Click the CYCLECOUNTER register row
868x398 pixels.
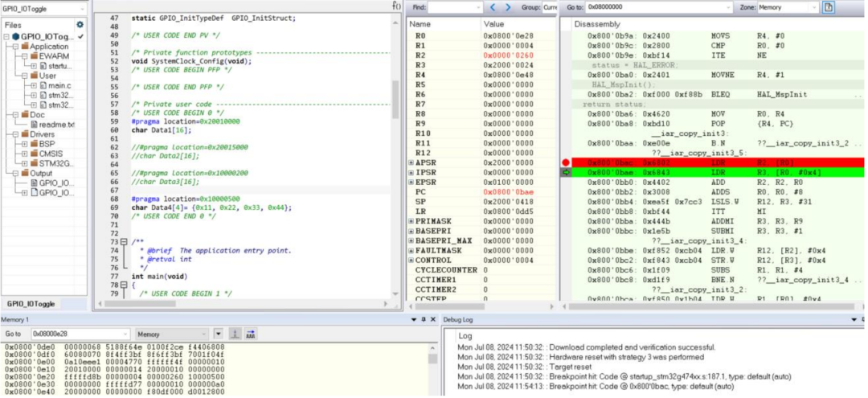click(x=481, y=269)
